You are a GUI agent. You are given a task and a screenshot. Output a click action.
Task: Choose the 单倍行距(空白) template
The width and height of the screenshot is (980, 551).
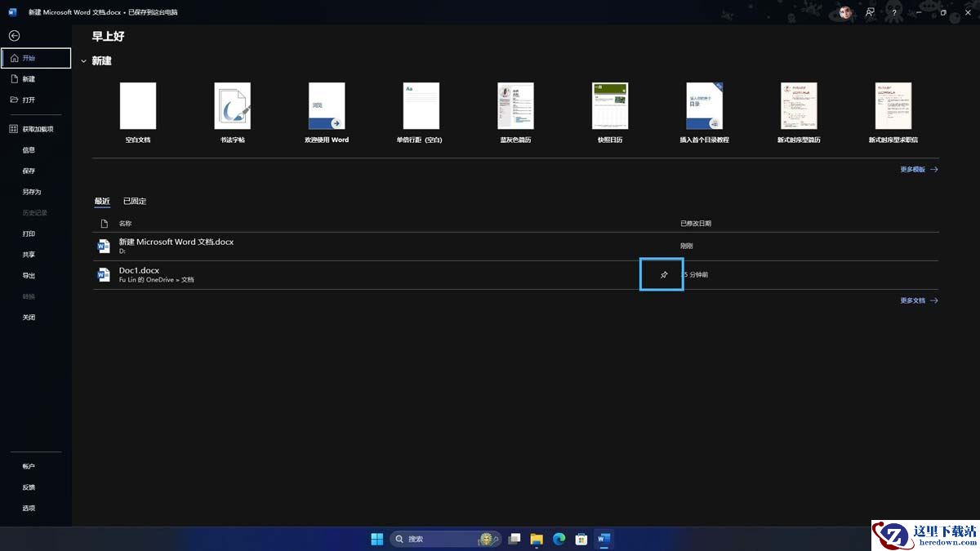click(x=421, y=113)
